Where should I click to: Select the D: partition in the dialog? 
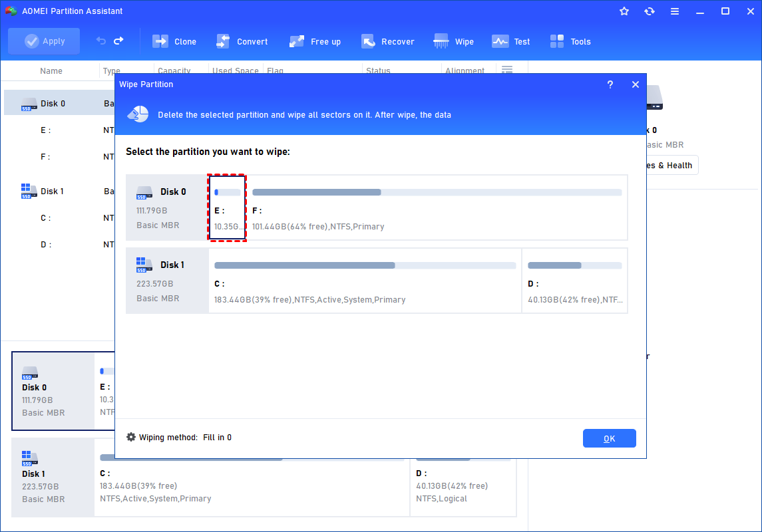tap(575, 281)
